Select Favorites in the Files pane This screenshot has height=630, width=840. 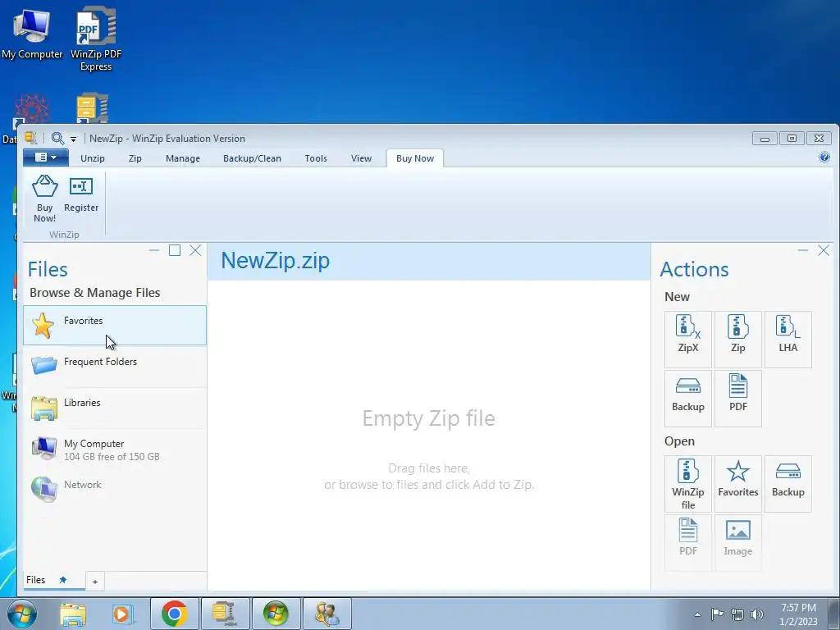coord(115,325)
